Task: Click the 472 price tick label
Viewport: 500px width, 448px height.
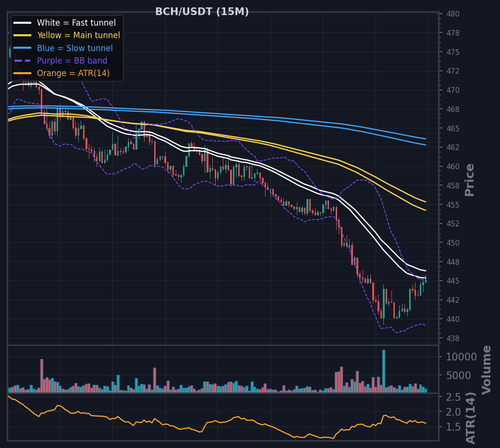Action: tap(453, 71)
